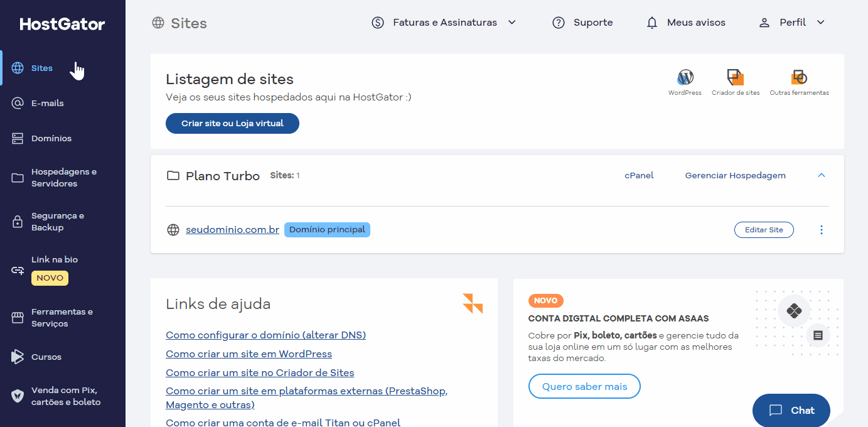Open the WordPress tool icon
The image size is (868, 427).
[685, 77]
